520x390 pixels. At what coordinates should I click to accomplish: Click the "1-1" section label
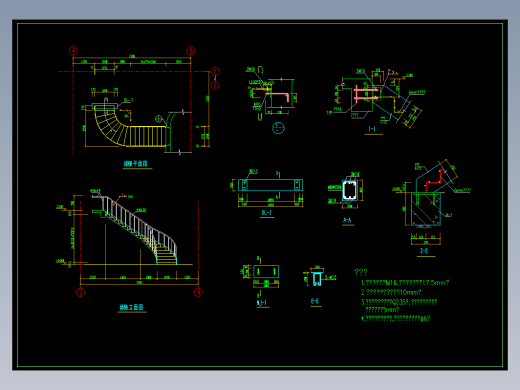tap(372, 129)
